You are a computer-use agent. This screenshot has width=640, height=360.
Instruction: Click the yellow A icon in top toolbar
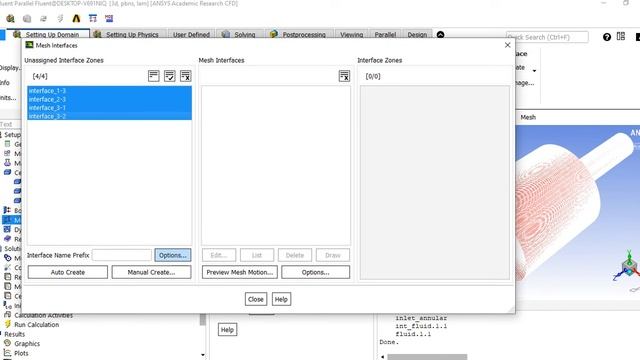76,18
